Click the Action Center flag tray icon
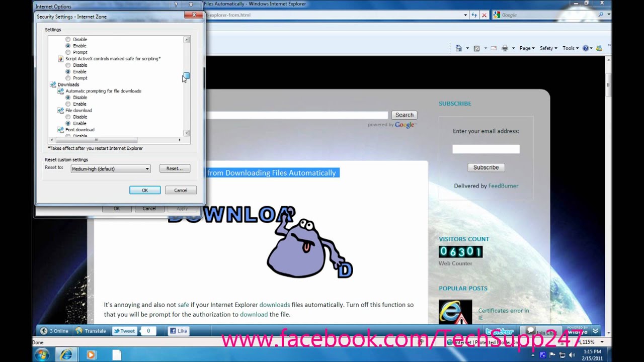The image size is (644, 362). pyautogui.click(x=552, y=355)
